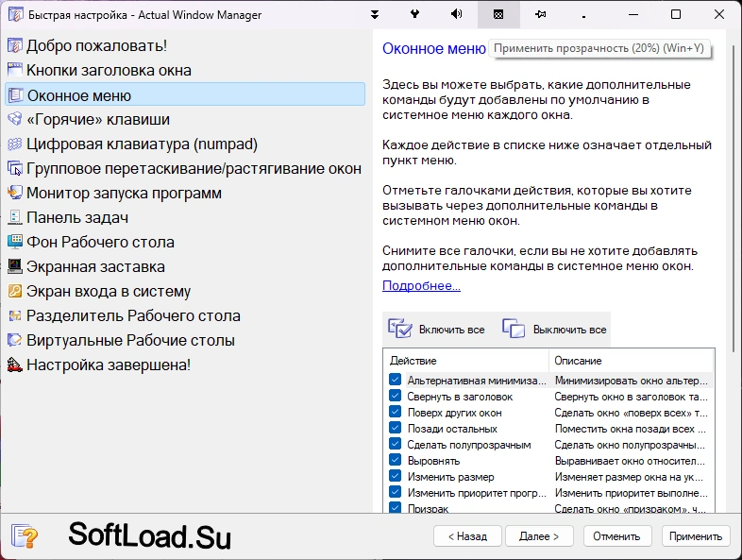Select description "Свернуть окно в заголовок та..."
This screenshot has width=742, height=560.
pos(632,397)
